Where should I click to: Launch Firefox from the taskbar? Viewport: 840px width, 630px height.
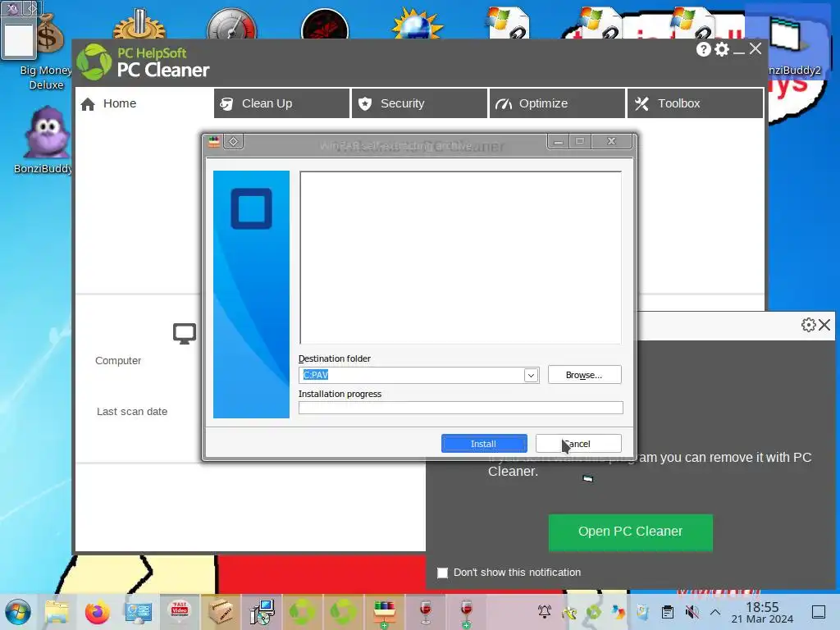pos(97,612)
